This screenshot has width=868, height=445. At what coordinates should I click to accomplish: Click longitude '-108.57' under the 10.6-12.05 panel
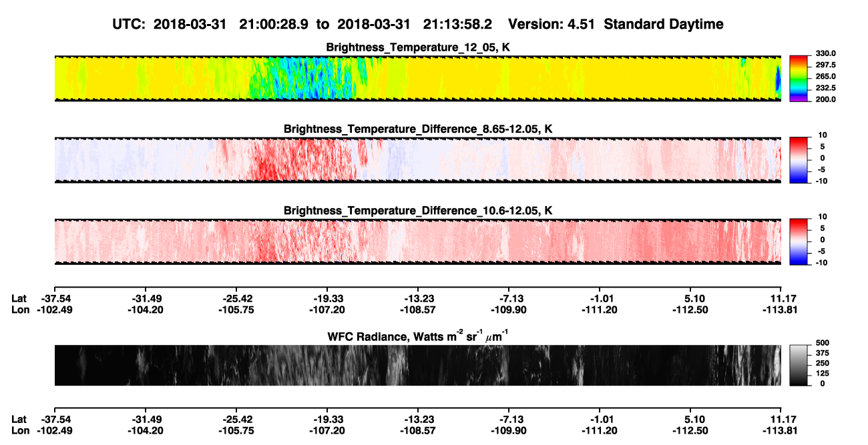(x=418, y=310)
